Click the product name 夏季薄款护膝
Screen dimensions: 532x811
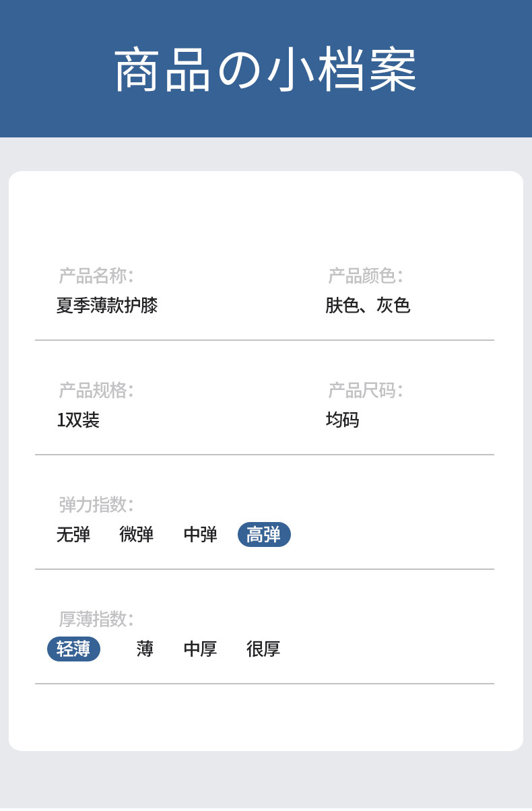[x=107, y=306]
